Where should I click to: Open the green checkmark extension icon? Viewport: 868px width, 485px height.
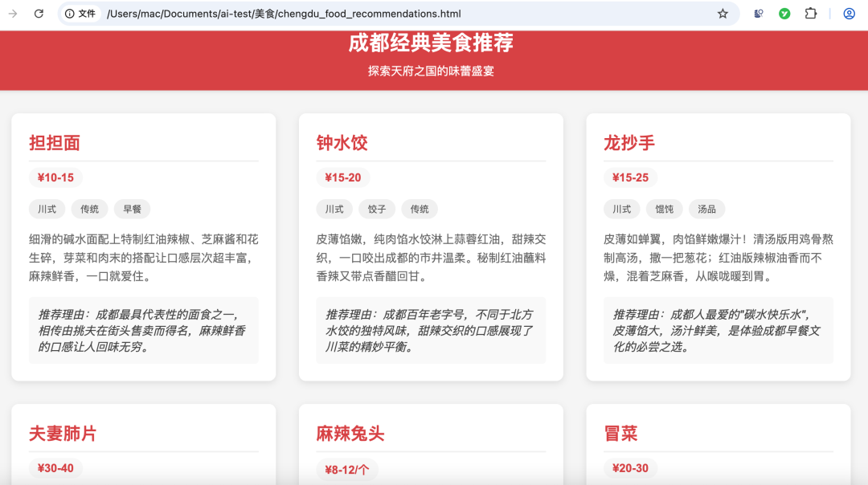(784, 14)
